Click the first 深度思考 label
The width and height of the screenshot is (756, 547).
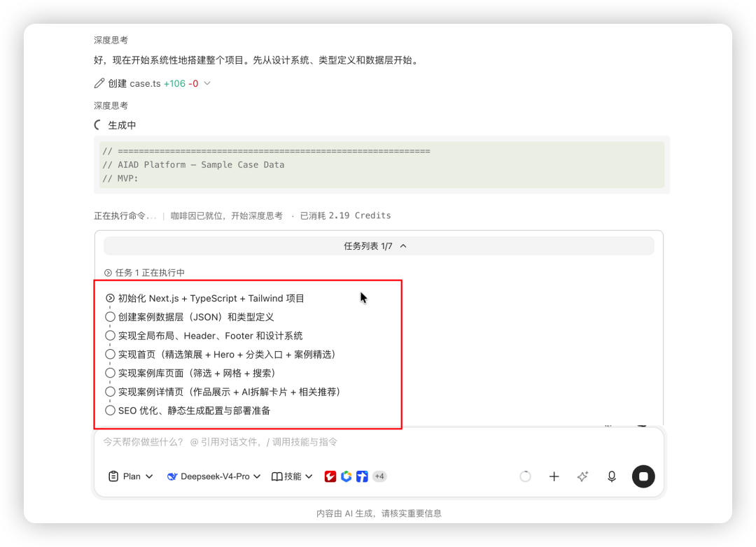pyautogui.click(x=111, y=40)
